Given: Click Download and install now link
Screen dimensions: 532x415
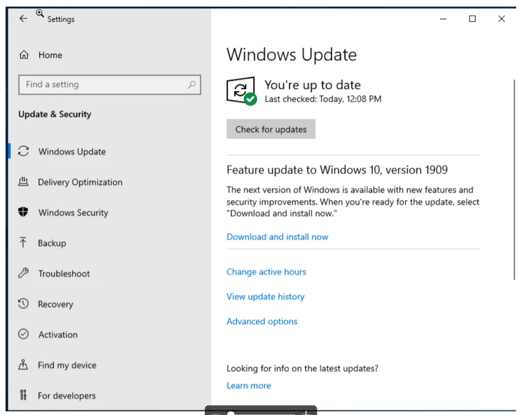Looking at the screenshot, I should pyautogui.click(x=277, y=237).
